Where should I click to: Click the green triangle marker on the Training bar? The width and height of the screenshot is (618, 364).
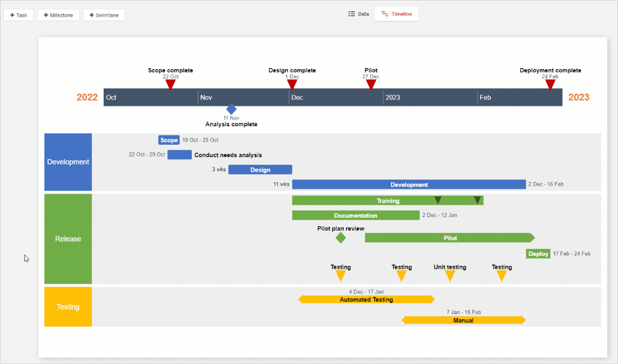(438, 199)
